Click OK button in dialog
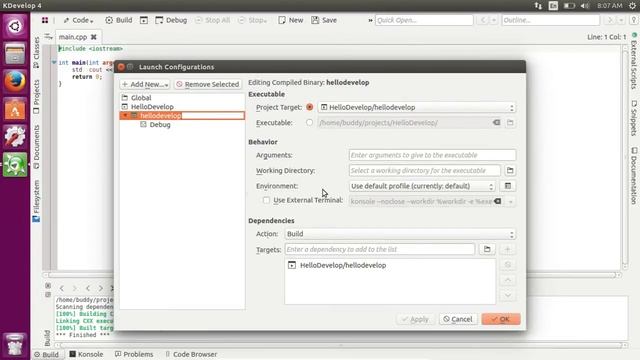Viewport: 640px width, 360px height. [501, 319]
